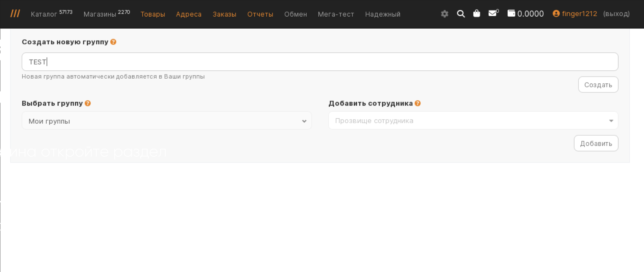Go to the Товары section
The height and width of the screenshot is (272, 644).
point(153,14)
